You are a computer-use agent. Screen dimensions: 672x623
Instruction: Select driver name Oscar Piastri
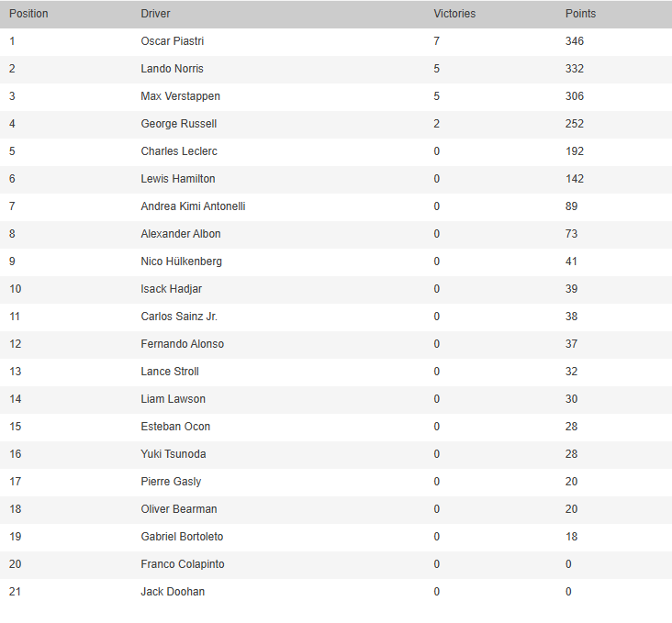click(x=173, y=41)
